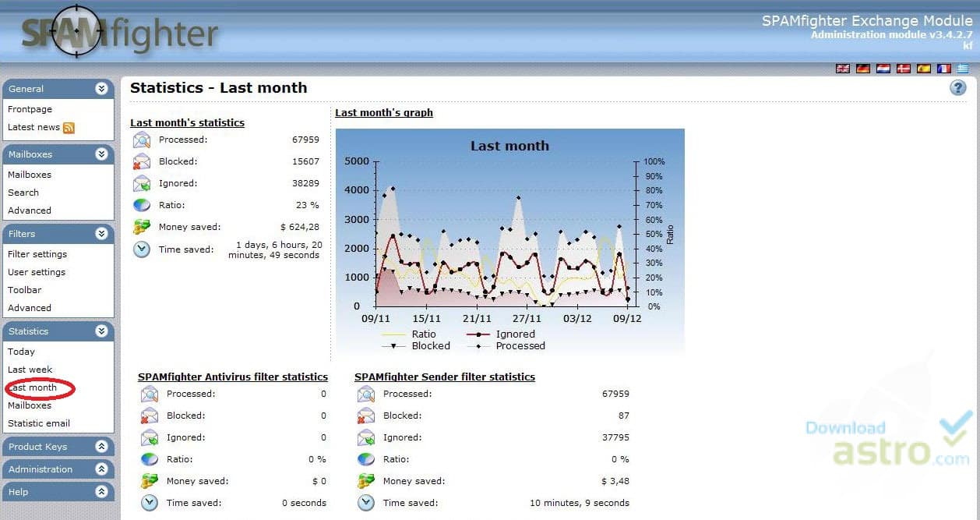Image resolution: width=980 pixels, height=520 pixels.
Task: Click Time saved clock in Last month's statistics
Action: (x=141, y=249)
